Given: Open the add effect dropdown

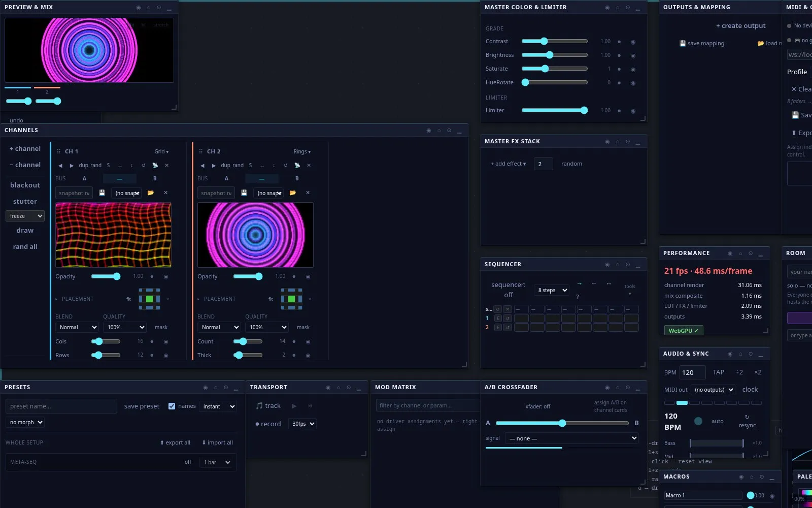Looking at the screenshot, I should point(508,164).
